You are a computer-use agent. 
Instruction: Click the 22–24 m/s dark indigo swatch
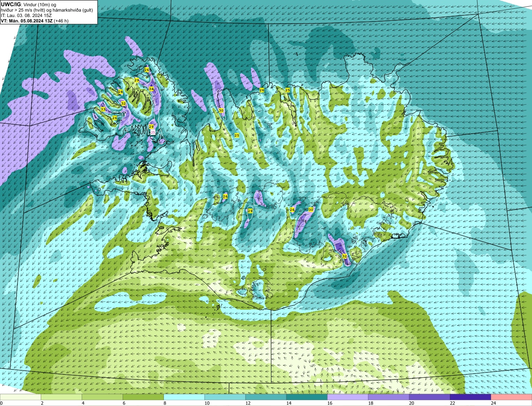click(470, 397)
